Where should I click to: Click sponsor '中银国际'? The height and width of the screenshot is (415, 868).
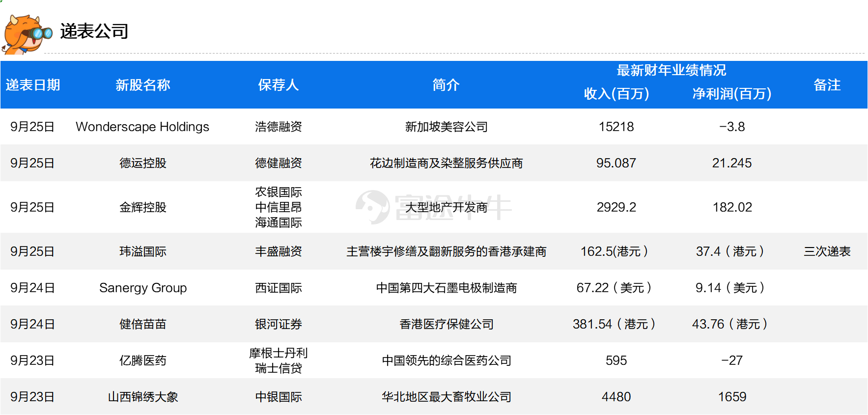[x=279, y=397]
